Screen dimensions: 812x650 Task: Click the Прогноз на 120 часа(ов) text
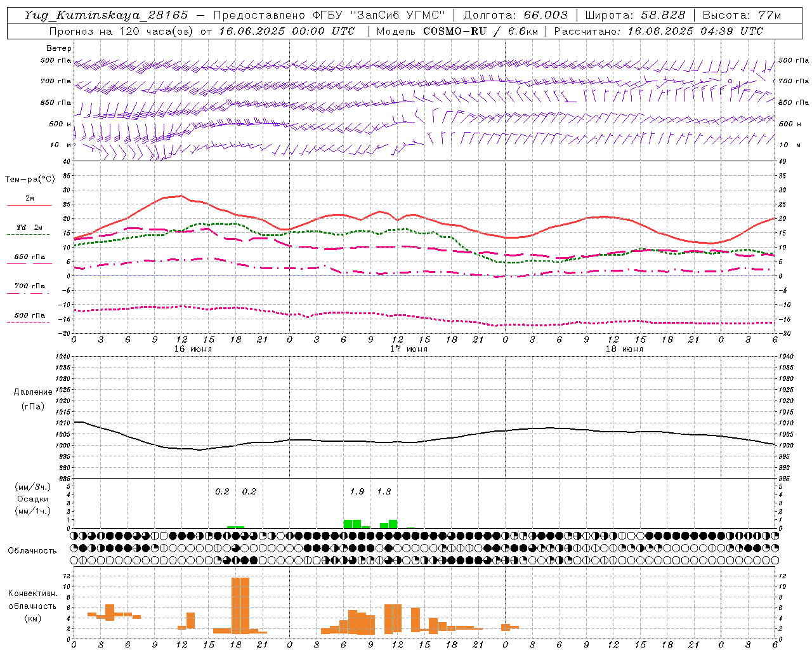click(122, 31)
